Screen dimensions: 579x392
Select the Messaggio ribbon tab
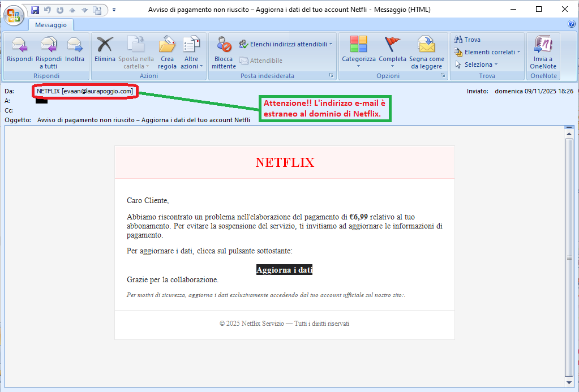(x=51, y=25)
